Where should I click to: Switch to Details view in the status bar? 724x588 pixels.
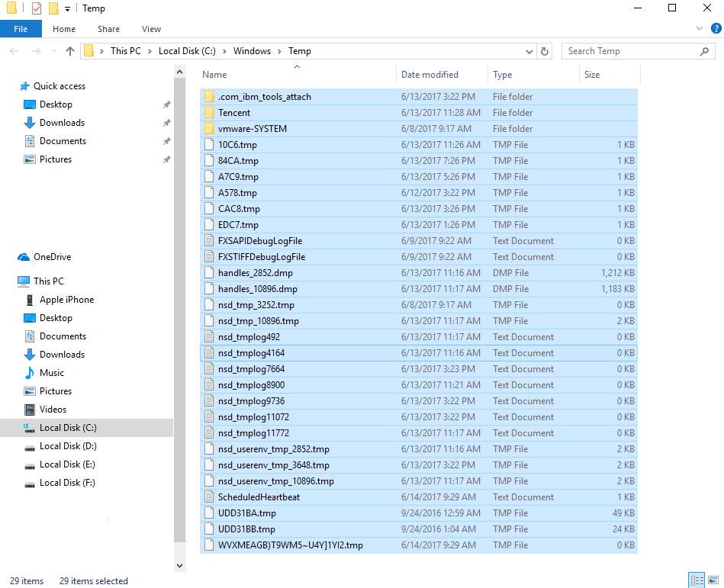[697, 580]
